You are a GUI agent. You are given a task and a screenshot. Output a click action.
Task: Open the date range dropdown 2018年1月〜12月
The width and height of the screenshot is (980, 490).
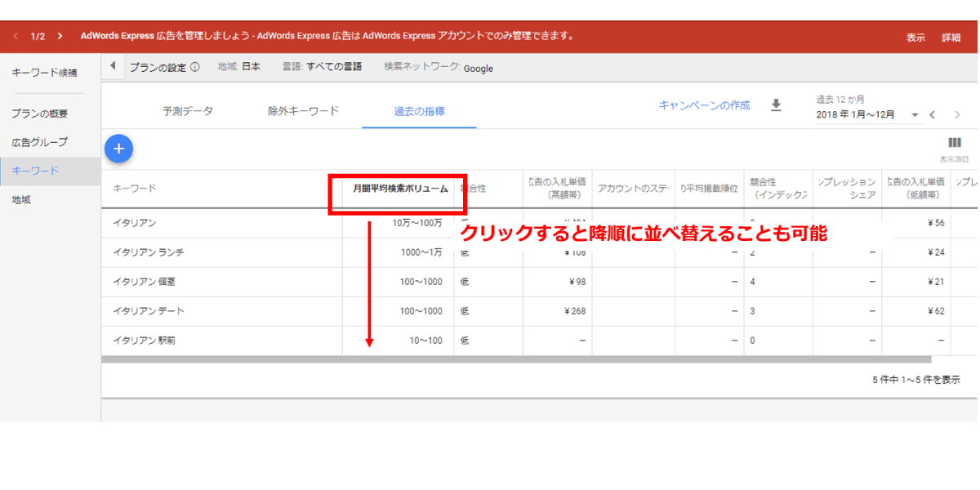(868, 115)
